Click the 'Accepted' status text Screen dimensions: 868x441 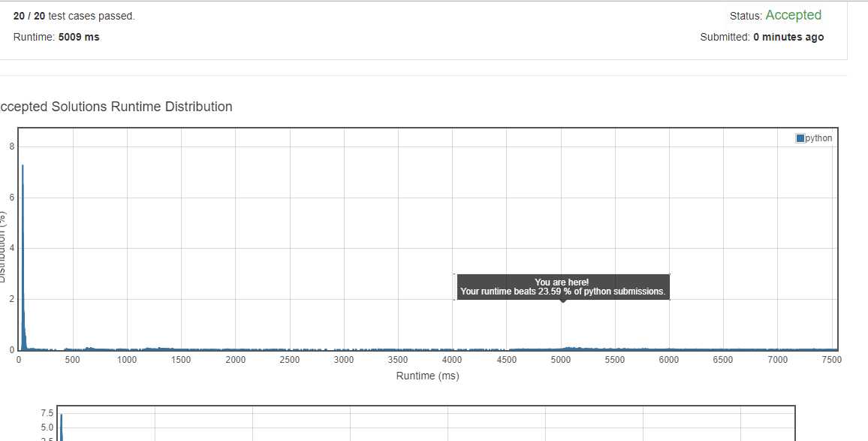coord(793,16)
